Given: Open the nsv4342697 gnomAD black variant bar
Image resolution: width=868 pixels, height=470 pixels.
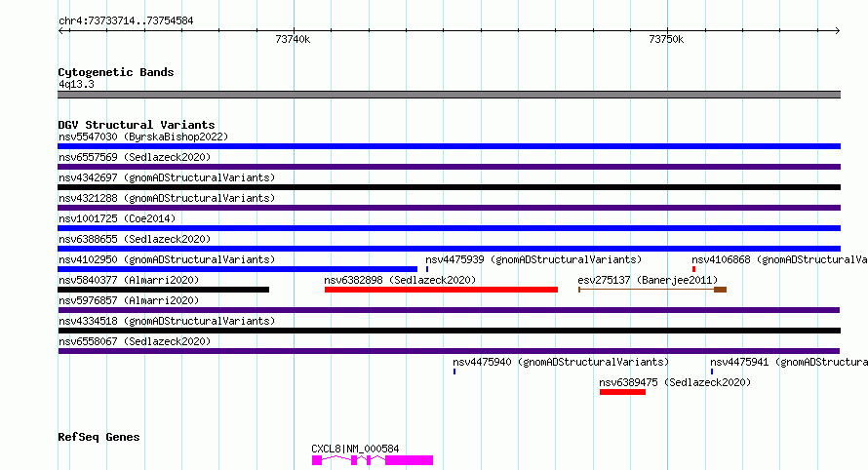Looking at the screenshot, I should pyautogui.click(x=449, y=187).
